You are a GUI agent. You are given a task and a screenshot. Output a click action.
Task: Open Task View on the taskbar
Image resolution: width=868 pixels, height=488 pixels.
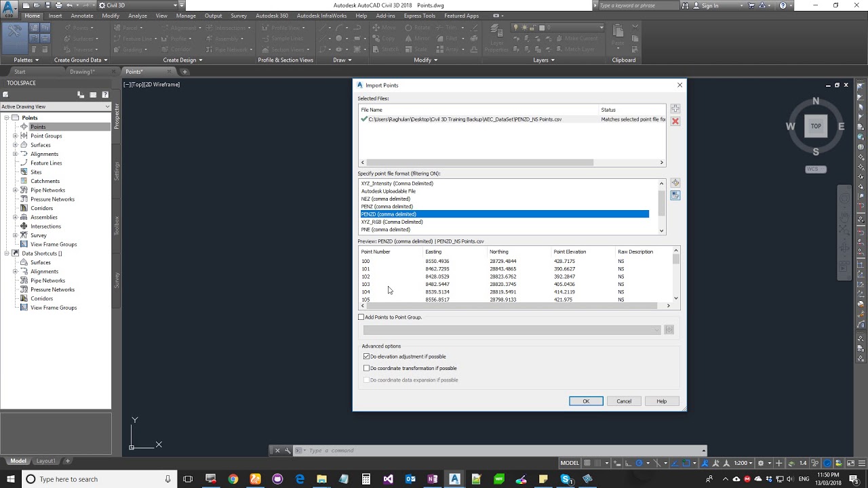click(x=188, y=479)
